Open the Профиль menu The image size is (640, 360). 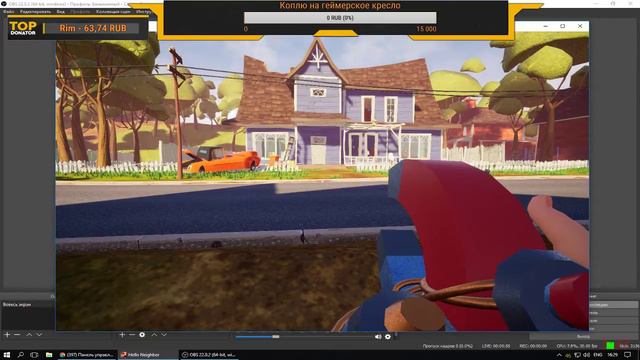click(80, 11)
